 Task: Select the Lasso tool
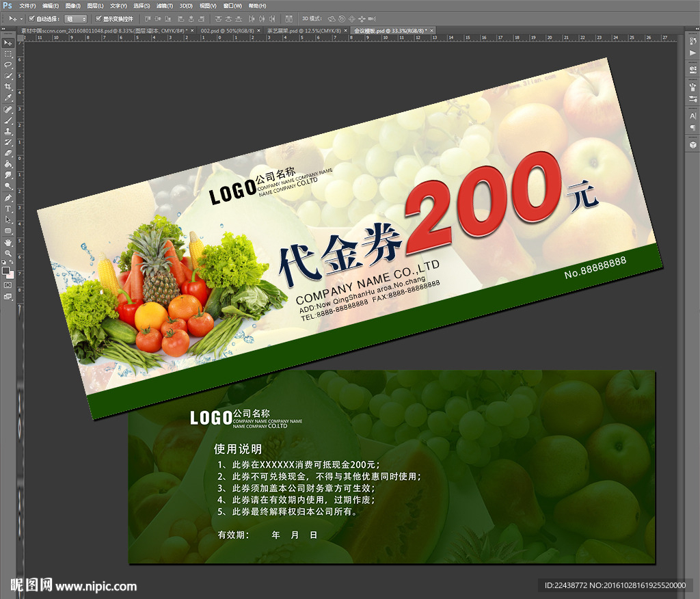8,65
